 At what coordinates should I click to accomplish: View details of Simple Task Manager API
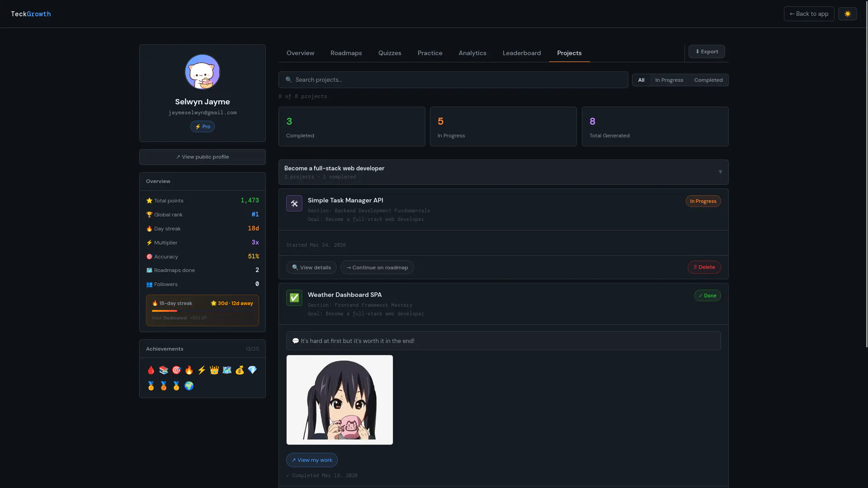point(311,267)
